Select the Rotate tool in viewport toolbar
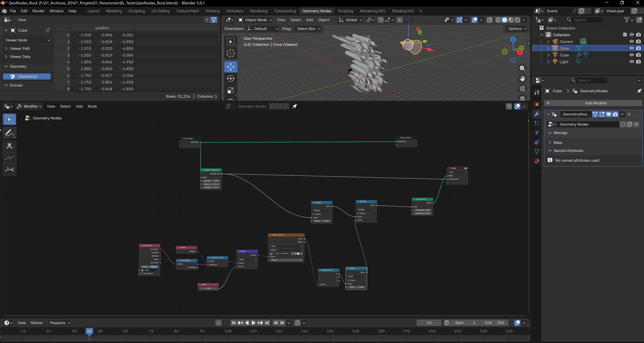Screen dimensions: 644x343 [231, 79]
